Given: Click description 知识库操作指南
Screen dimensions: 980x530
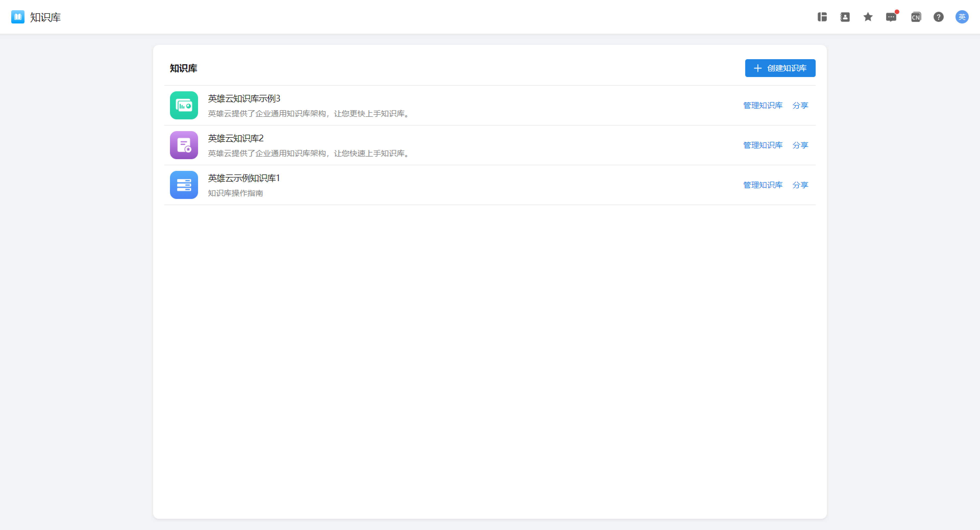Looking at the screenshot, I should [x=235, y=193].
